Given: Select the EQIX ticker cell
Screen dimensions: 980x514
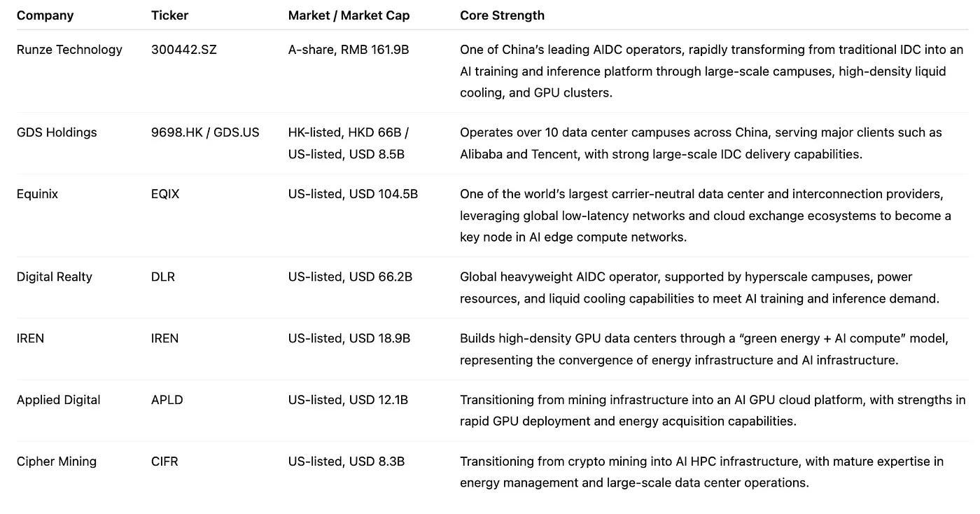Looking at the screenshot, I should tap(165, 194).
